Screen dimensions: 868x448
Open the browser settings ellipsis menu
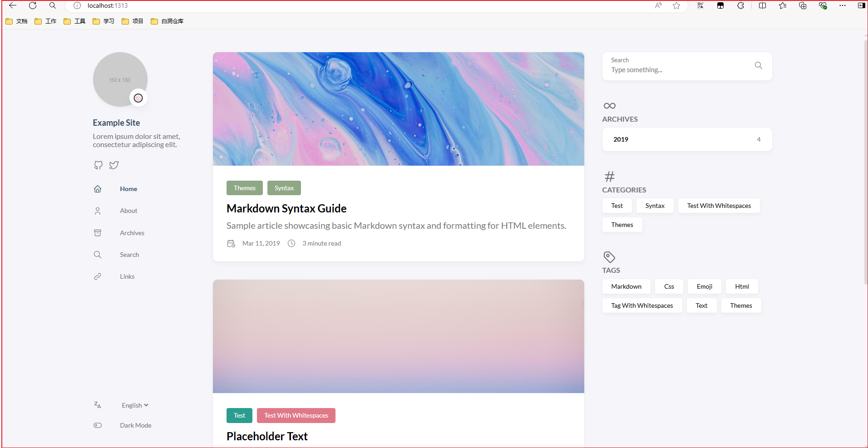(x=843, y=6)
